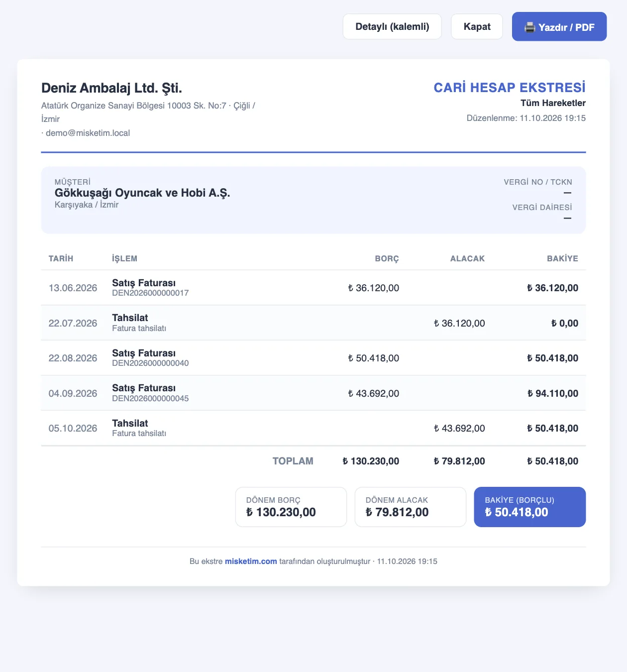Click the Deniz Ambalaj Ltd. Şti. company name
627x672 pixels.
[x=111, y=88]
